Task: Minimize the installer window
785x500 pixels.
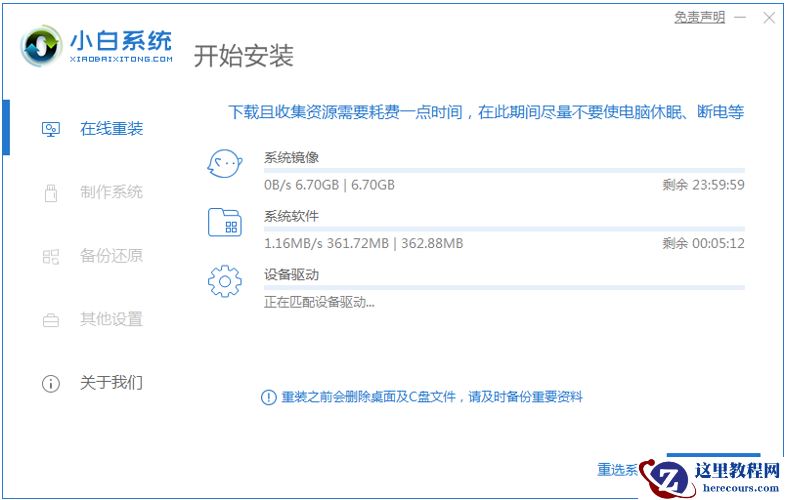Action: click(740, 18)
